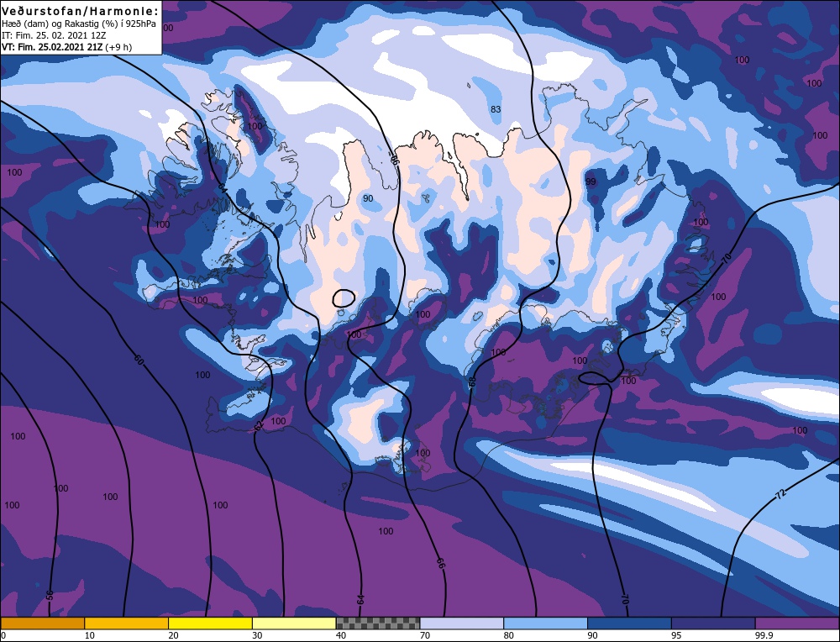Screen dimensions: 840x642
Task: Click the dark navy 95–99.9 legend swatch
Action: tap(713, 623)
